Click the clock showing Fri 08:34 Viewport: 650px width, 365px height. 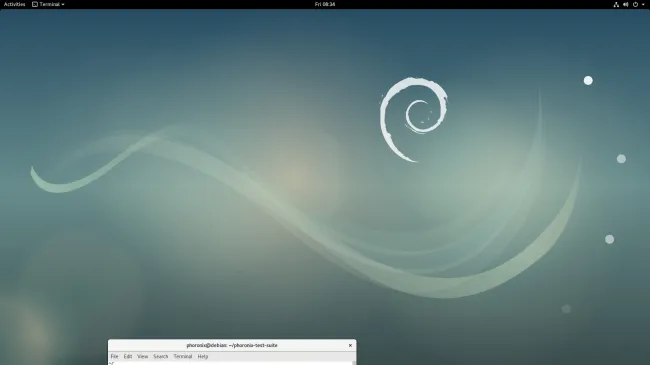click(x=325, y=4)
